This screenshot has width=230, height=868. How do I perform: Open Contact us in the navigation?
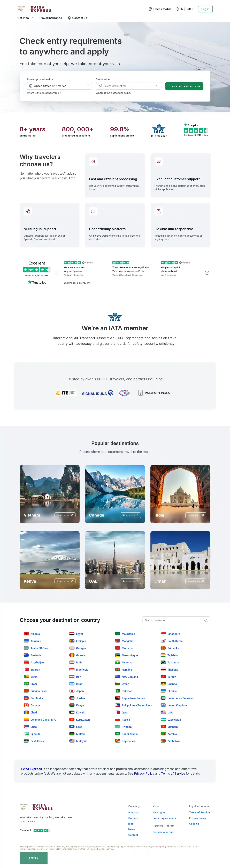pyautogui.click(x=77, y=18)
